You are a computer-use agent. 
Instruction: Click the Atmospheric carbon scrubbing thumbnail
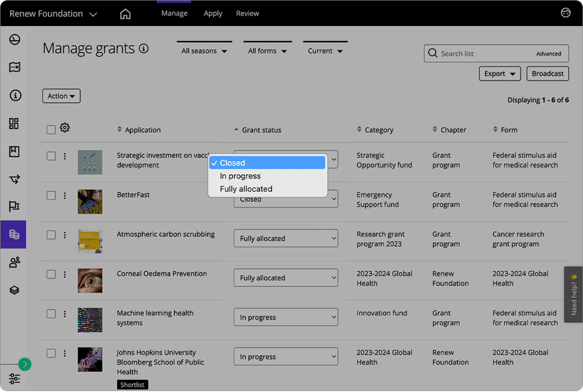(x=90, y=241)
